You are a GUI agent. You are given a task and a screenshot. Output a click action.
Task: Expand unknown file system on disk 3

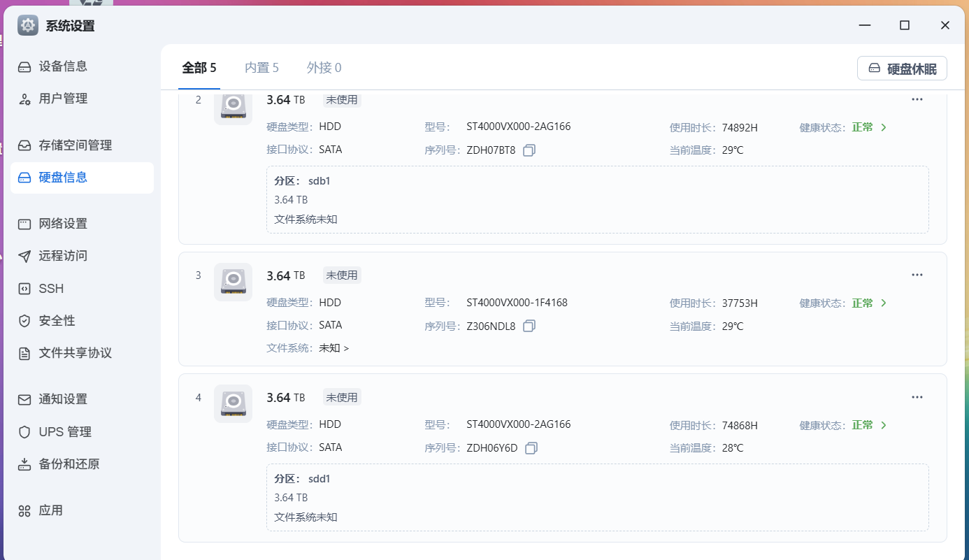tap(334, 347)
